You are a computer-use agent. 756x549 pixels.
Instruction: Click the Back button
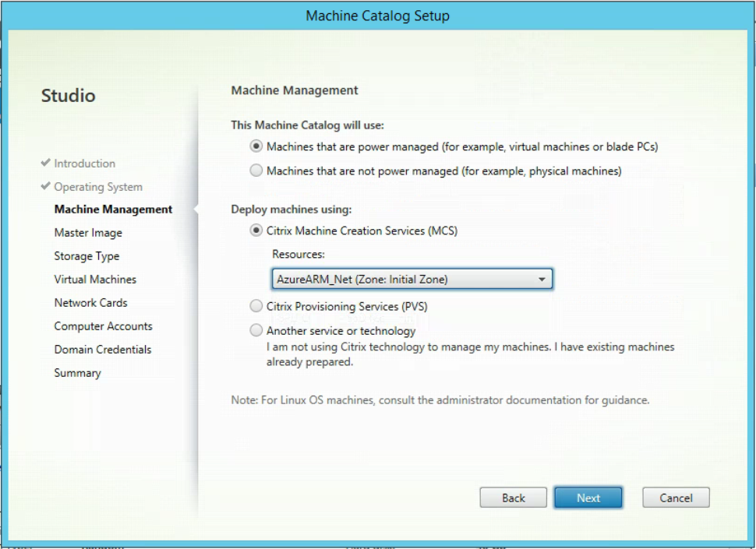point(513,498)
